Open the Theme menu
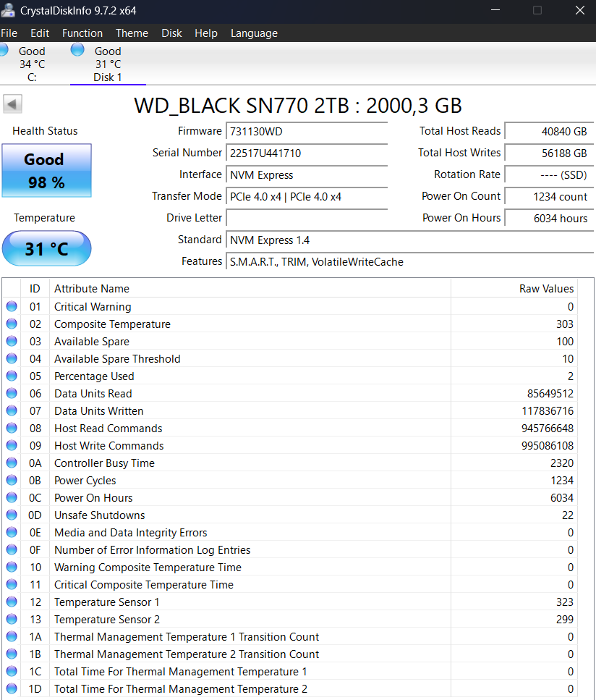 click(132, 33)
